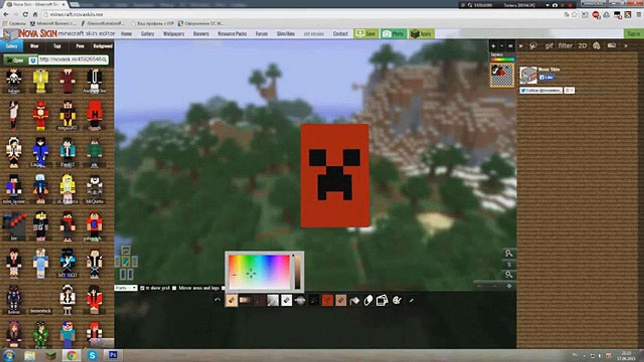
Task: Export skin as gif
Action: pos(549,46)
